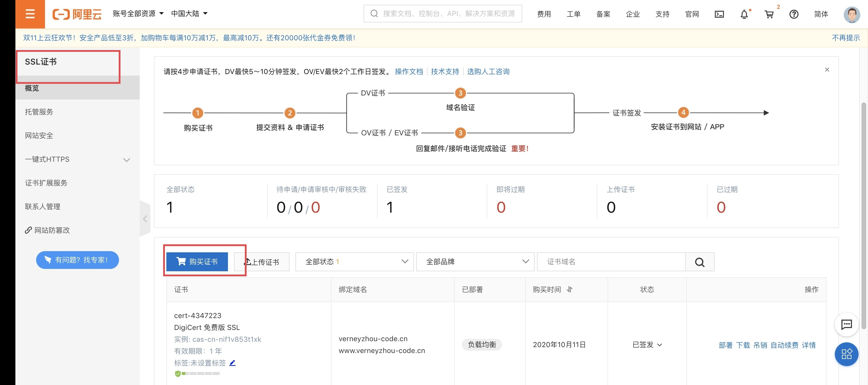This screenshot has width=868, height=385.
Task: Click the 下载 link for cert-4347223
Action: point(743,345)
